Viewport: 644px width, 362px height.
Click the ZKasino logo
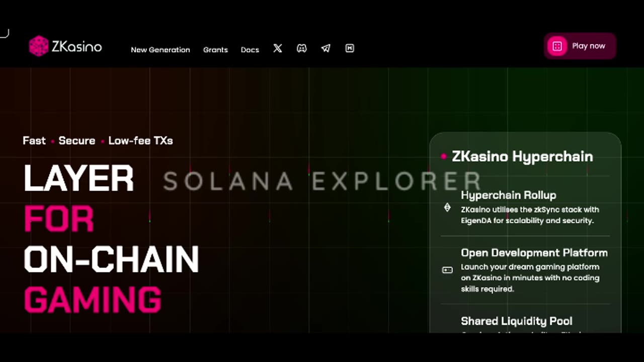[x=65, y=46]
